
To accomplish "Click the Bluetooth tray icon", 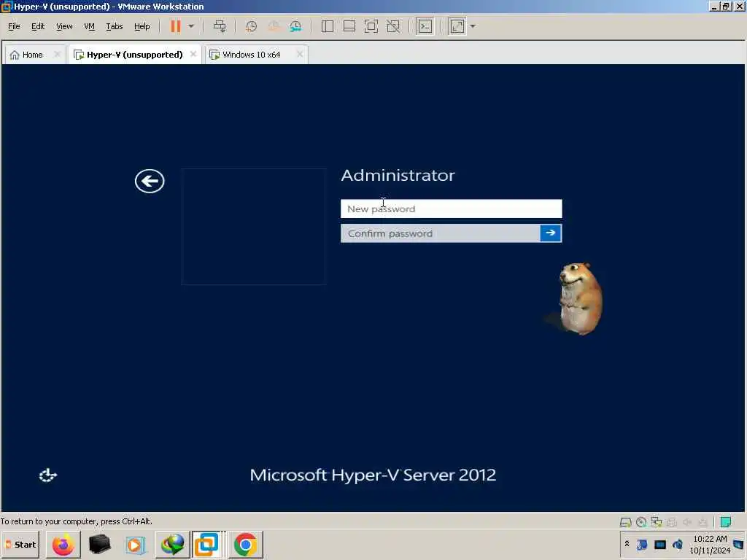I will [x=642, y=544].
